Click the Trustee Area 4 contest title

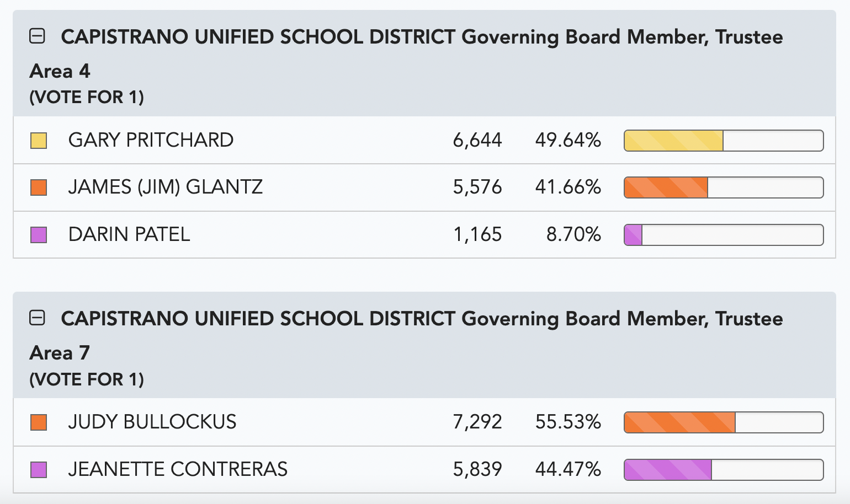click(x=406, y=53)
